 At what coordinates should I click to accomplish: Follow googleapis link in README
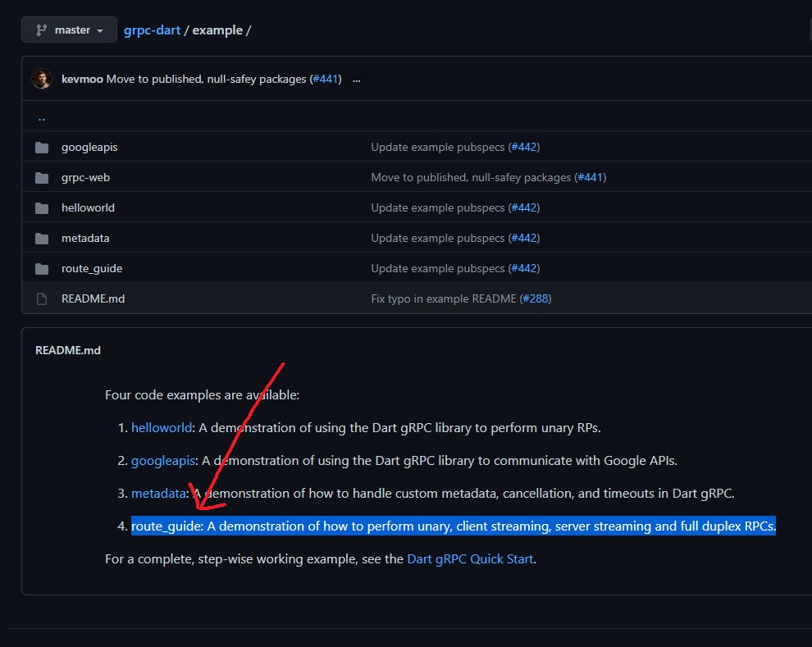tap(163, 461)
